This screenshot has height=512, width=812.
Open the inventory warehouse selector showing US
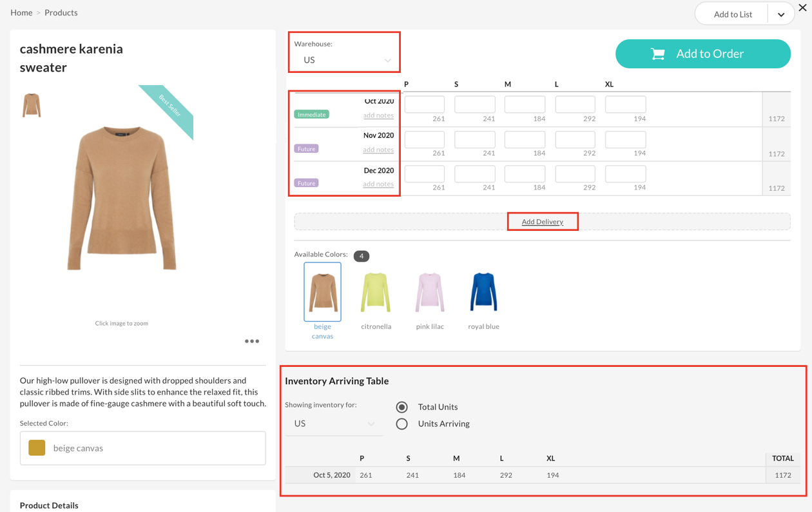point(334,424)
